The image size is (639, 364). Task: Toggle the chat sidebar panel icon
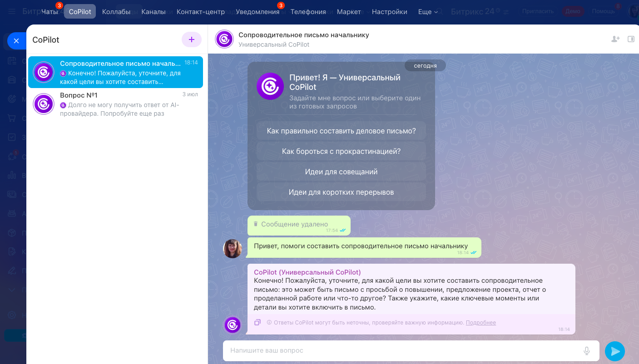click(x=631, y=39)
